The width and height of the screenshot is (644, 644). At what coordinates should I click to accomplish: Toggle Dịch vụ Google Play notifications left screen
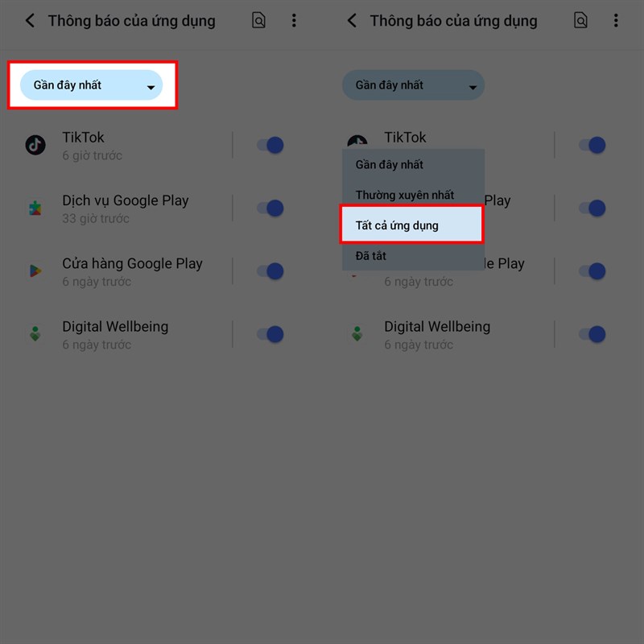pyautogui.click(x=270, y=208)
